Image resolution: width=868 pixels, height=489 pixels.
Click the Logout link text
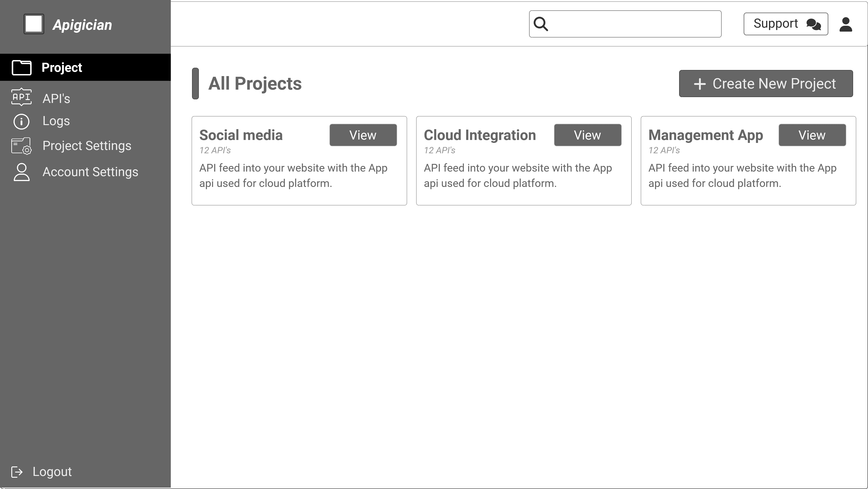[x=52, y=472]
